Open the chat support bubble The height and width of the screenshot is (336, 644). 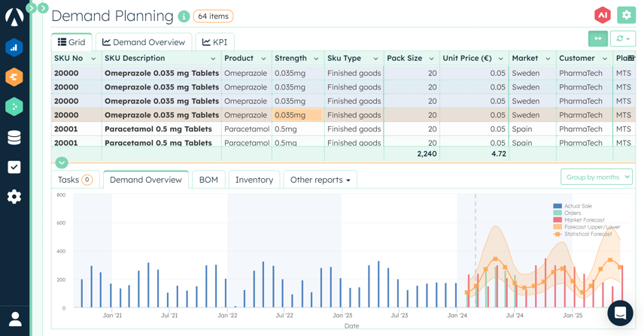[x=620, y=313]
